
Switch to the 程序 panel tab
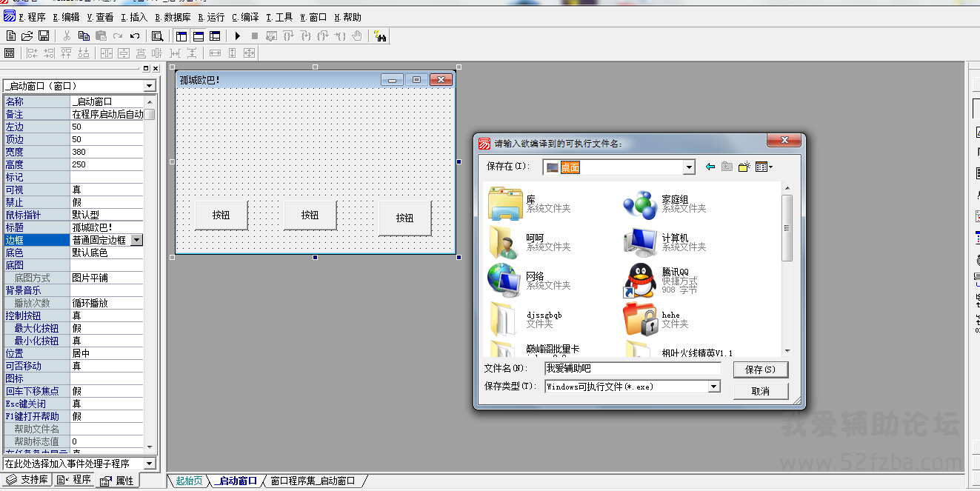coord(75,480)
